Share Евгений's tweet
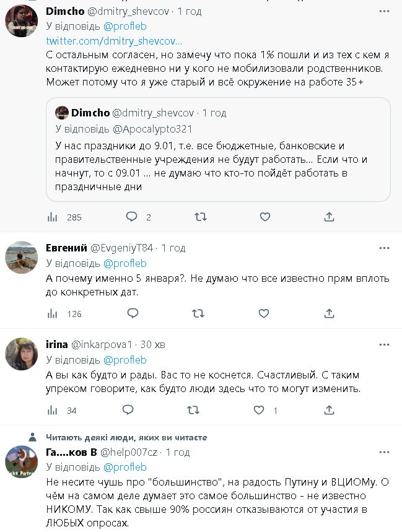The height and width of the screenshot is (532, 402). [x=329, y=313]
